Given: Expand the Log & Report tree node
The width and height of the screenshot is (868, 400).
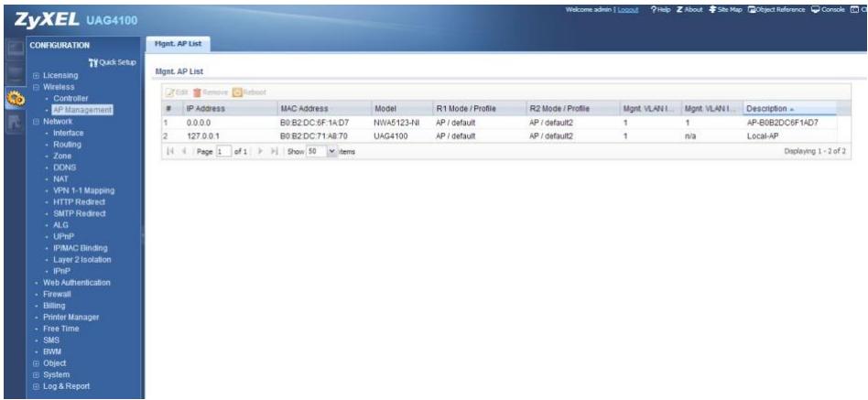Looking at the screenshot, I should point(37,386).
